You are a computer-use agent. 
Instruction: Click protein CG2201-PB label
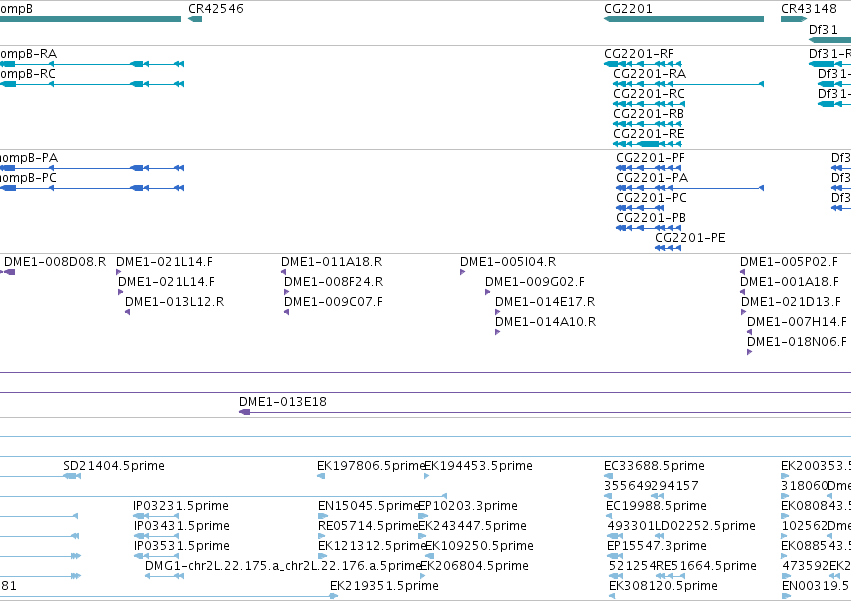coord(651,218)
